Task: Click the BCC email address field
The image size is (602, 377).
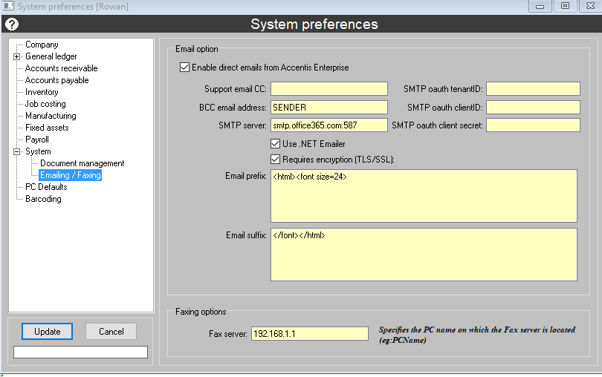Action: (x=329, y=107)
